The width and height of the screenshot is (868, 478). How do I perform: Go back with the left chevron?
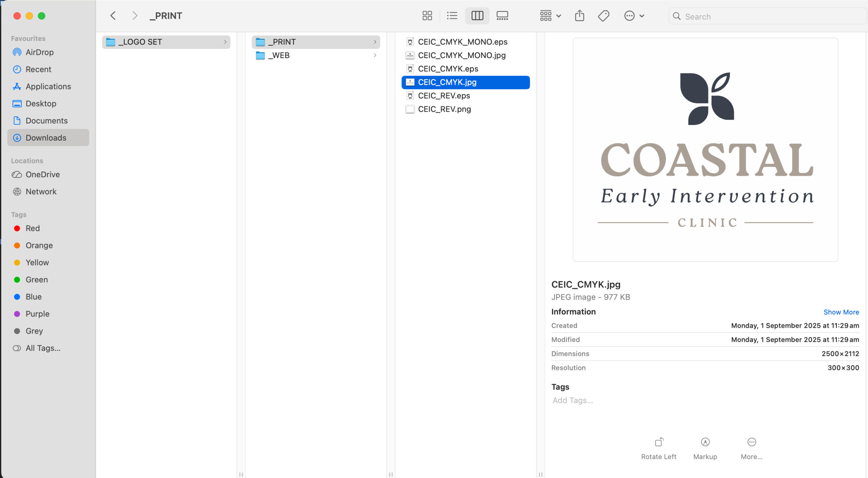113,16
